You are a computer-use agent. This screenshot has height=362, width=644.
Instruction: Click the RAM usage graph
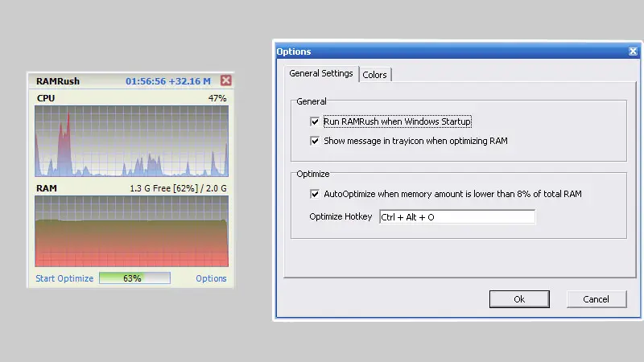point(131,231)
